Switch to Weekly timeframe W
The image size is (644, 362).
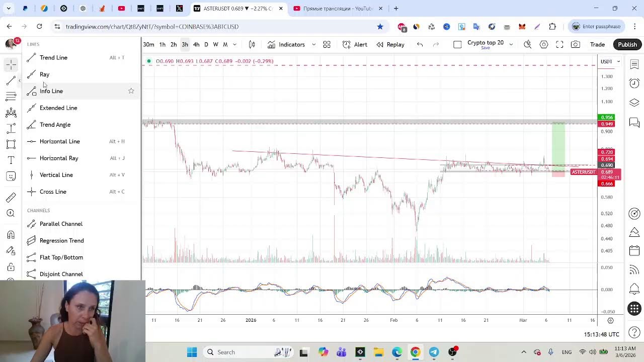point(216,45)
